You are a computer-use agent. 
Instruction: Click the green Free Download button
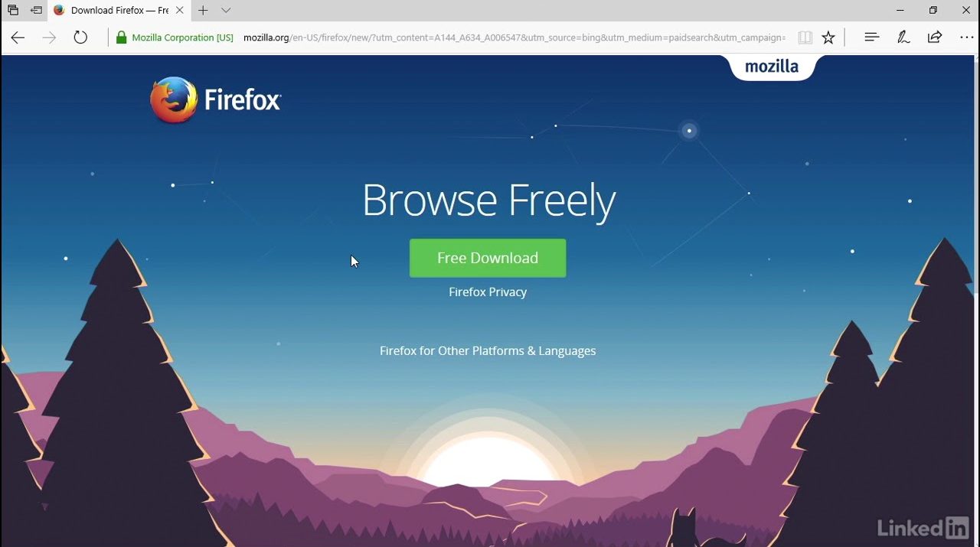[488, 258]
